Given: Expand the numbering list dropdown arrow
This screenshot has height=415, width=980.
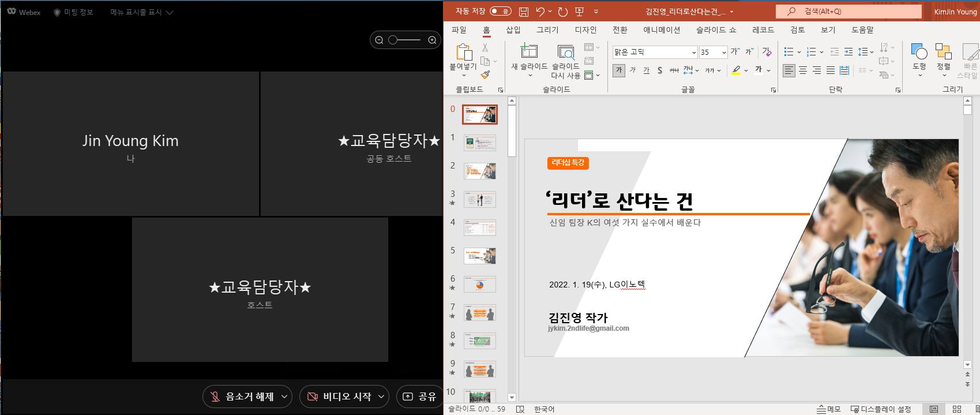Looking at the screenshot, I should [821, 53].
